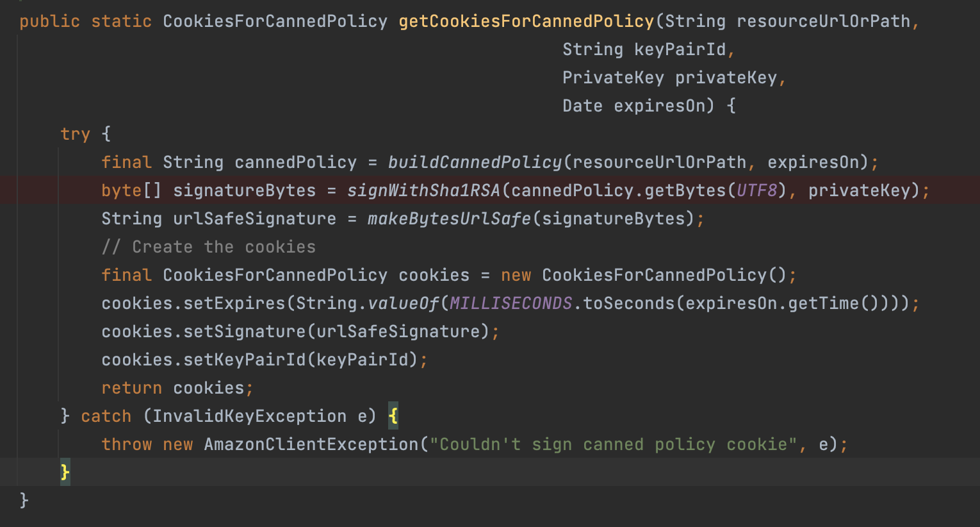This screenshot has height=527, width=980.
Task: Click the 'toSeconds' method call
Action: coord(629,303)
